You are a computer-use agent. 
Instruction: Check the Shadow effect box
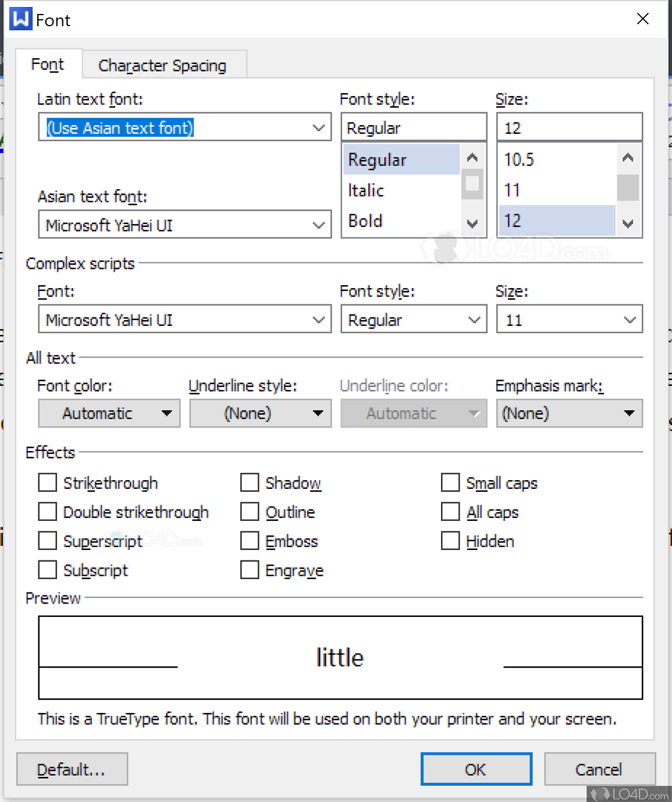click(x=249, y=482)
